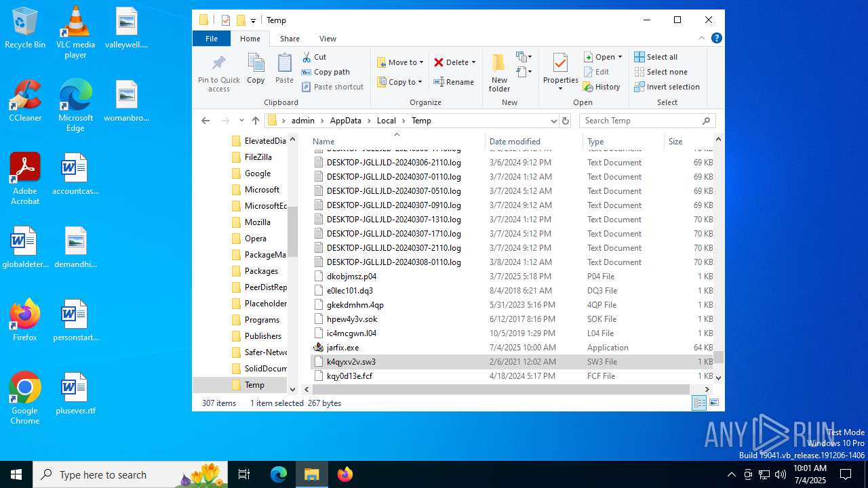Select Opera folder in navigation tree
Screen dimensions: 868x488
pyautogui.click(x=255, y=239)
